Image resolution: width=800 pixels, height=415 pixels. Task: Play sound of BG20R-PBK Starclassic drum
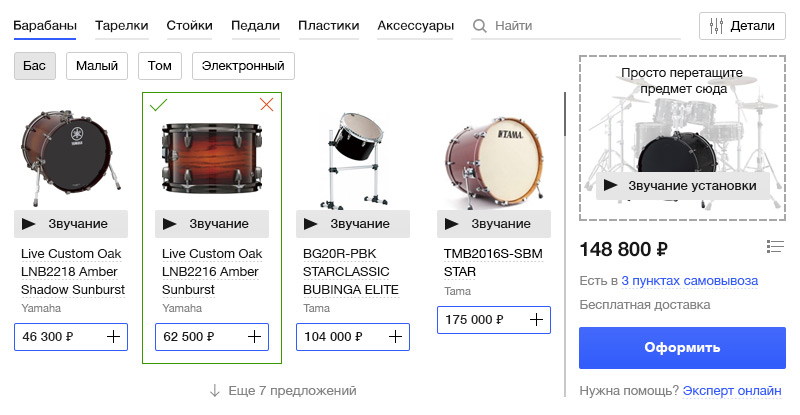[x=353, y=224]
